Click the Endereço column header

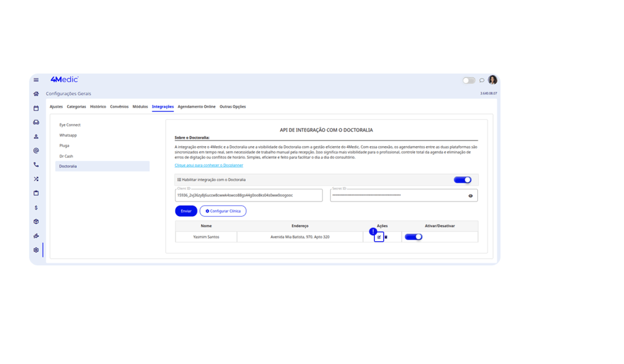coord(300,226)
